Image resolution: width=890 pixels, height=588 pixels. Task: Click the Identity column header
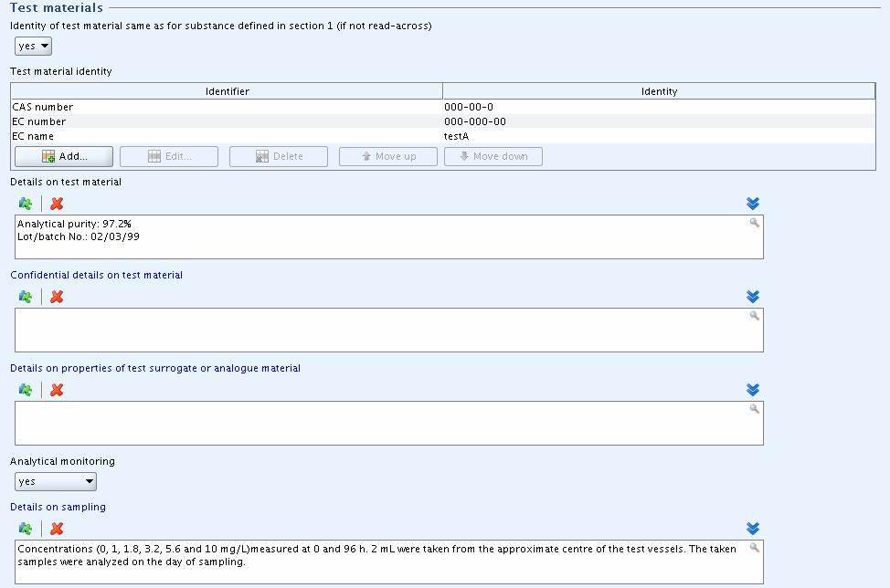pyautogui.click(x=659, y=91)
